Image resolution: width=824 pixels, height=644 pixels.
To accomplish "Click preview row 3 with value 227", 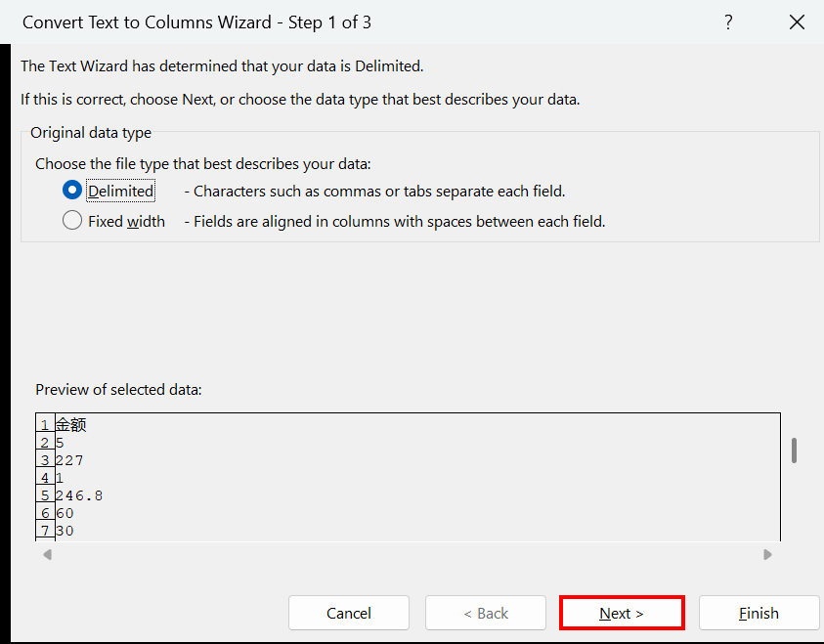I will (70, 460).
